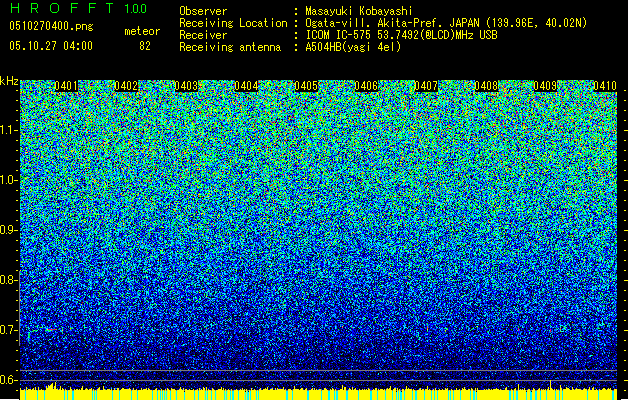The image size is (629, 400).
Task: Click the 0409 time marker
Action: tap(545, 86)
